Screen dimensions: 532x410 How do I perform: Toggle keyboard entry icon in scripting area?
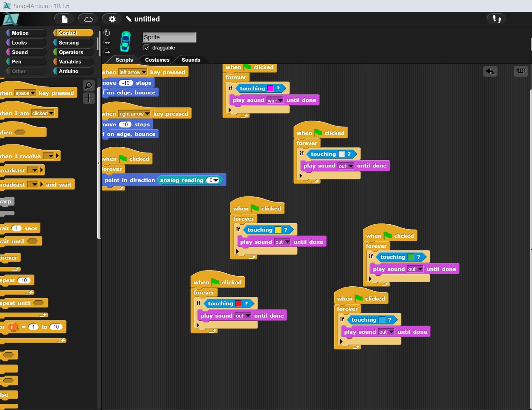click(x=521, y=71)
